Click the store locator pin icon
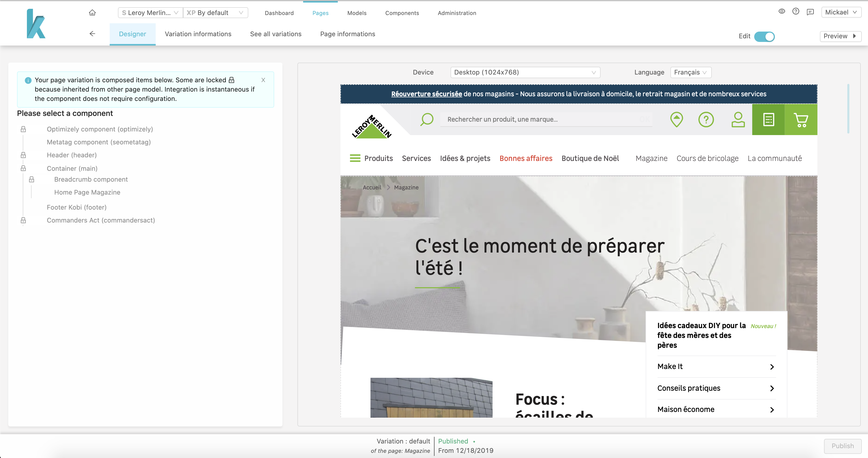The height and width of the screenshot is (458, 868). [x=676, y=120]
